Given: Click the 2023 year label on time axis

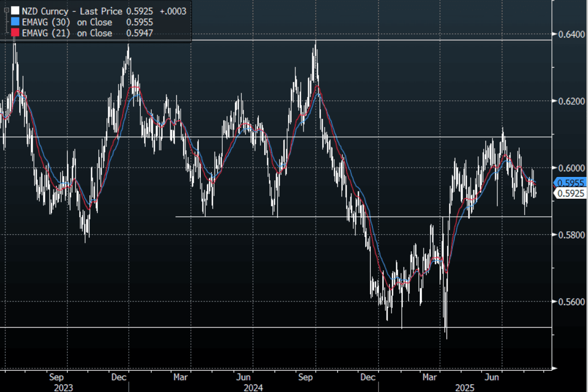Looking at the screenshot, I should click(x=63, y=387).
